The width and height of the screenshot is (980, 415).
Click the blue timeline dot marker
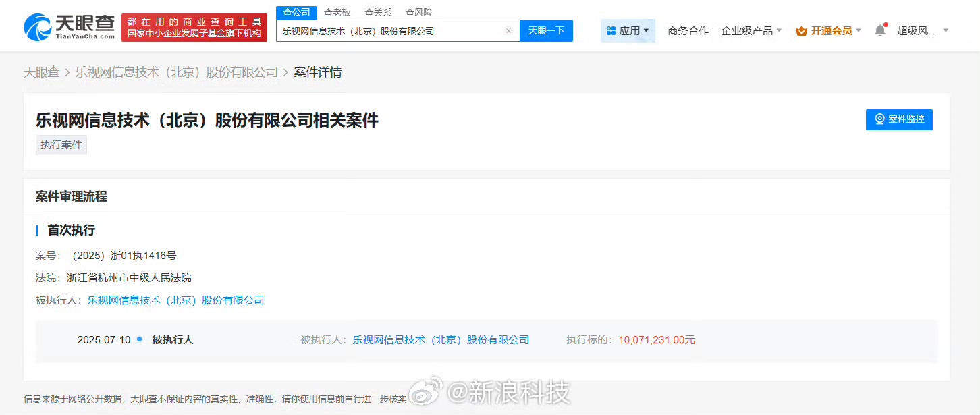[x=140, y=339]
